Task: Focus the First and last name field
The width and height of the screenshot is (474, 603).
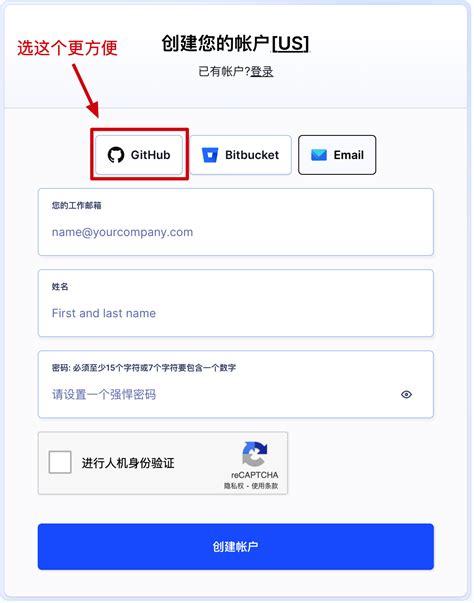Action: click(236, 303)
